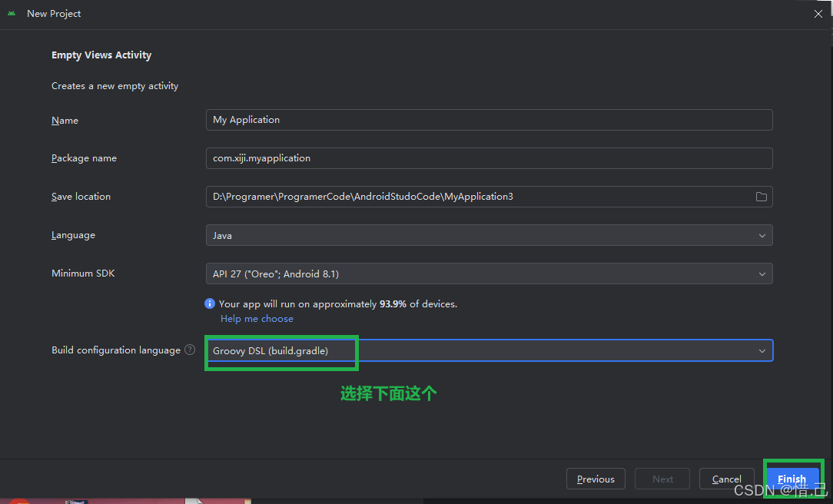Click the Name input field with My Application
The height and width of the screenshot is (504, 833).
coord(490,120)
